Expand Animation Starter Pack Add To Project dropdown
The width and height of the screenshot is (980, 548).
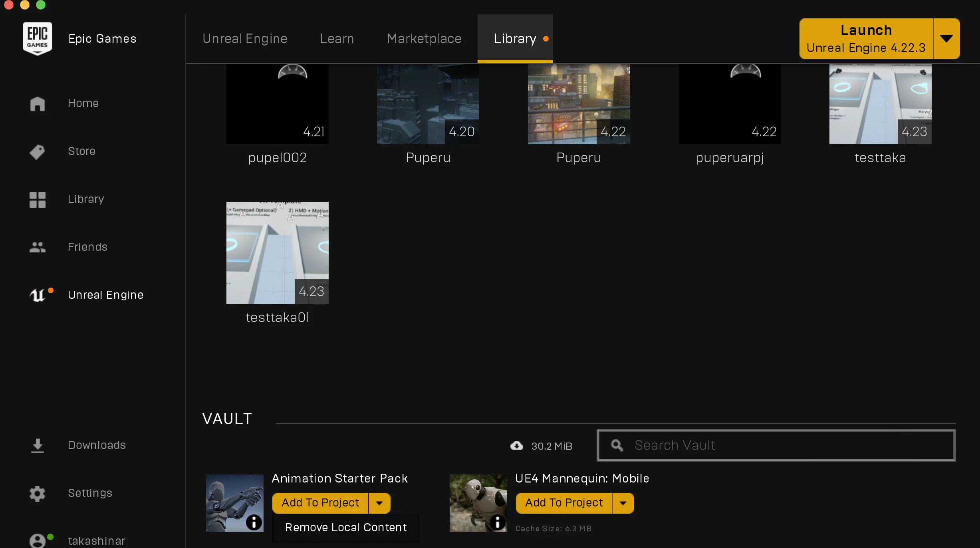[x=379, y=503]
